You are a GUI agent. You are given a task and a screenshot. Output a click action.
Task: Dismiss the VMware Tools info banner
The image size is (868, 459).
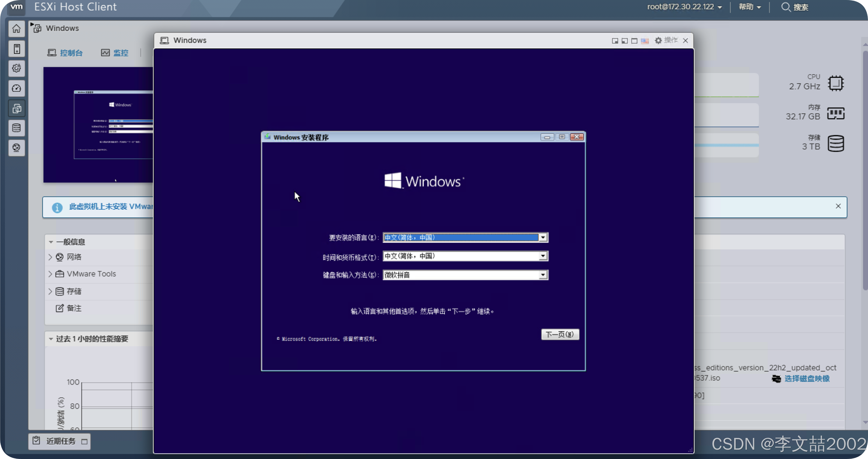838,206
